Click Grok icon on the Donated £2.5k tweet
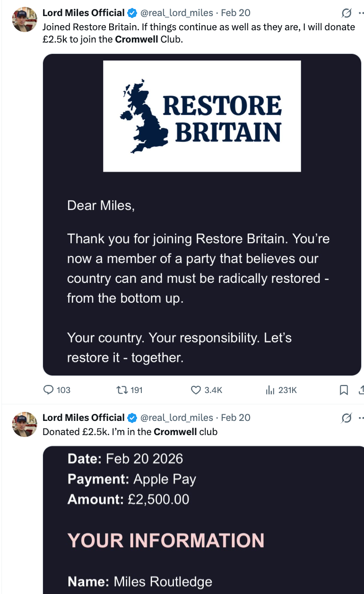Viewport: 364px width, 594px height. click(x=347, y=418)
